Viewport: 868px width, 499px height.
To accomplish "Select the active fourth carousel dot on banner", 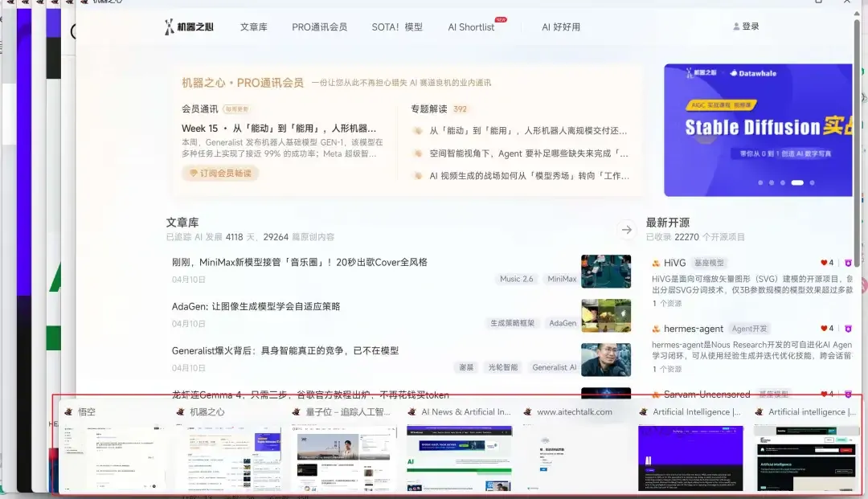I will coord(797,182).
